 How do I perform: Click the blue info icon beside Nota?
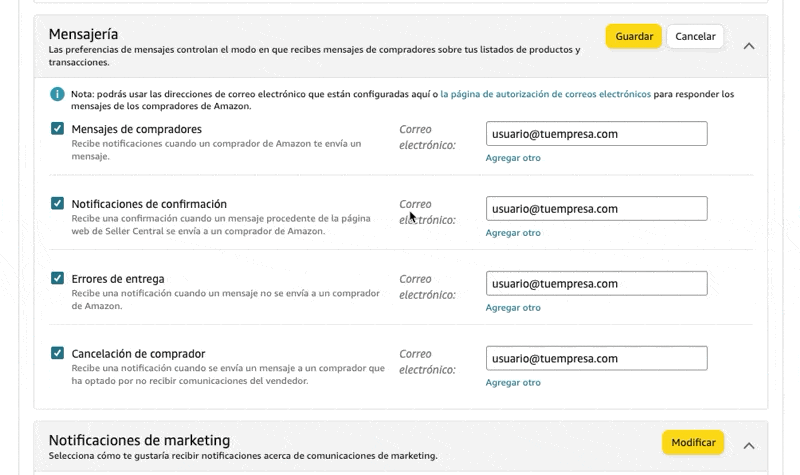[x=57, y=94]
